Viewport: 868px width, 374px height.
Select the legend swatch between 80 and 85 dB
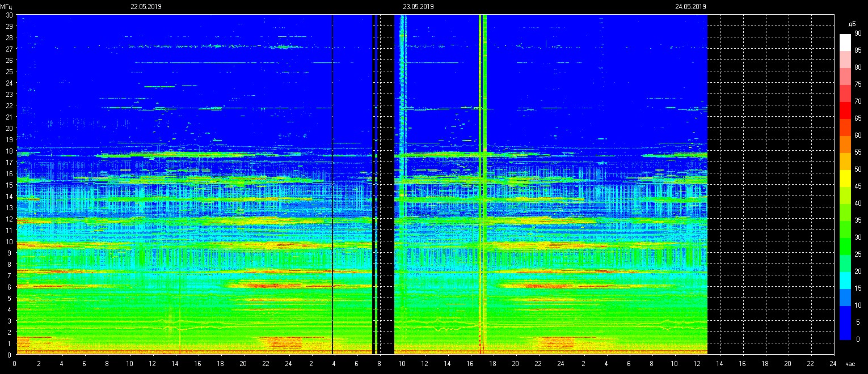(x=845, y=59)
